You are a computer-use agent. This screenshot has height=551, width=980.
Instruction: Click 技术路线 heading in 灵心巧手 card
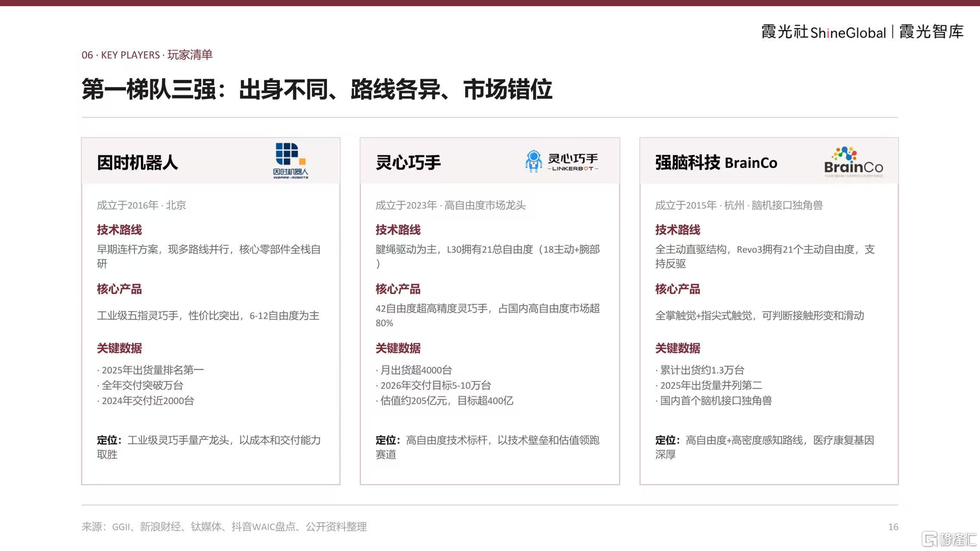click(398, 230)
